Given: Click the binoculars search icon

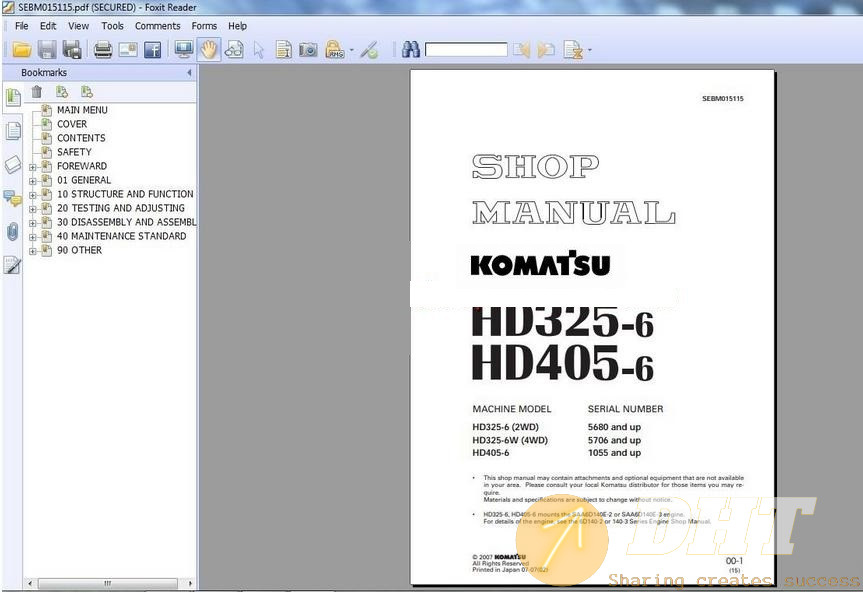Looking at the screenshot, I should 411,50.
